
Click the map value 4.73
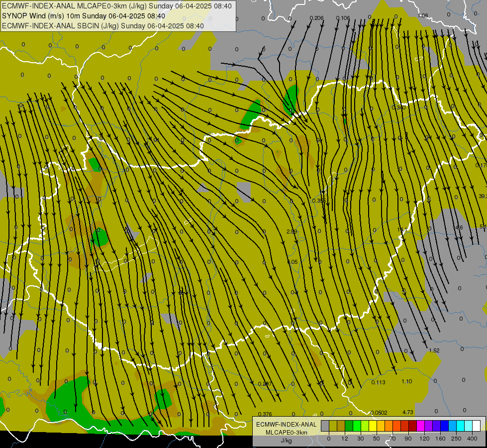click(408, 412)
